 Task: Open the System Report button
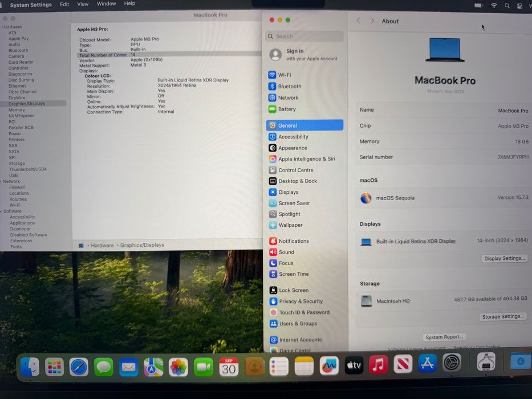click(x=444, y=337)
